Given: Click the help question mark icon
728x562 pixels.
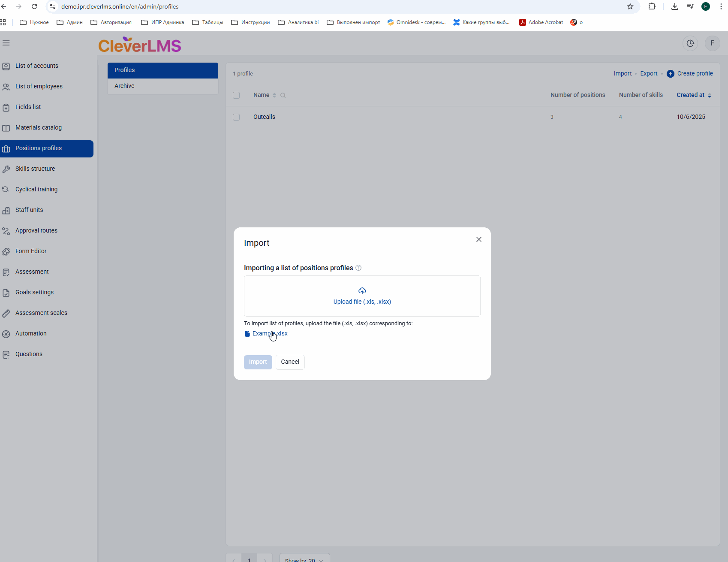Looking at the screenshot, I should pos(358,268).
